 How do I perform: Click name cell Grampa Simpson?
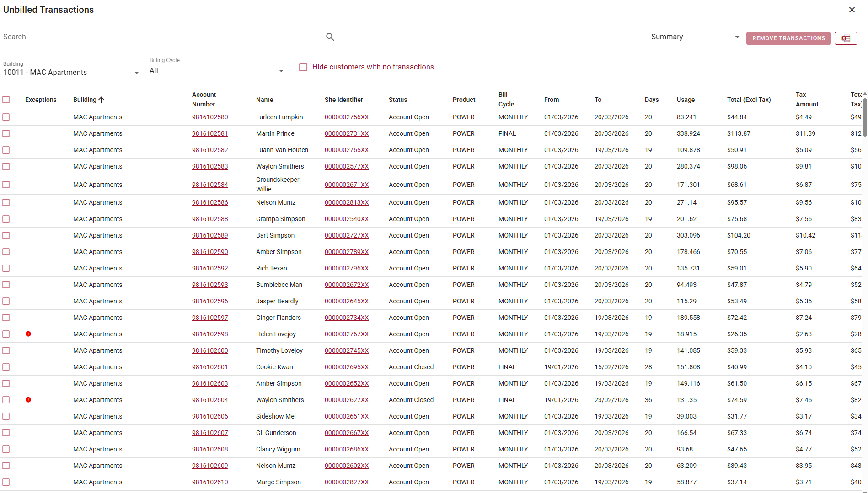[280, 219]
